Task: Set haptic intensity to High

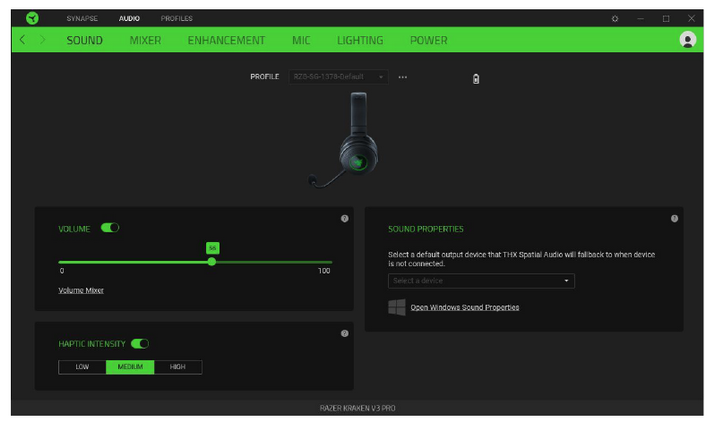Action: pos(178,367)
